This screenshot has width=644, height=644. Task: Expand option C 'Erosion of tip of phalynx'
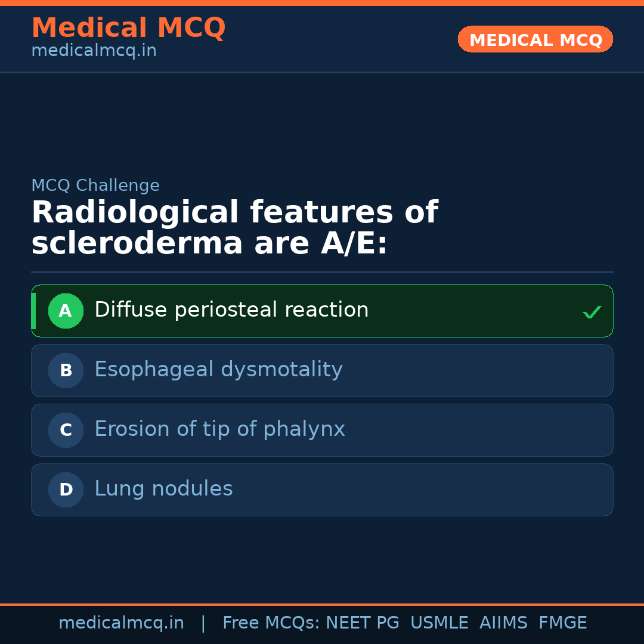tap(220, 429)
